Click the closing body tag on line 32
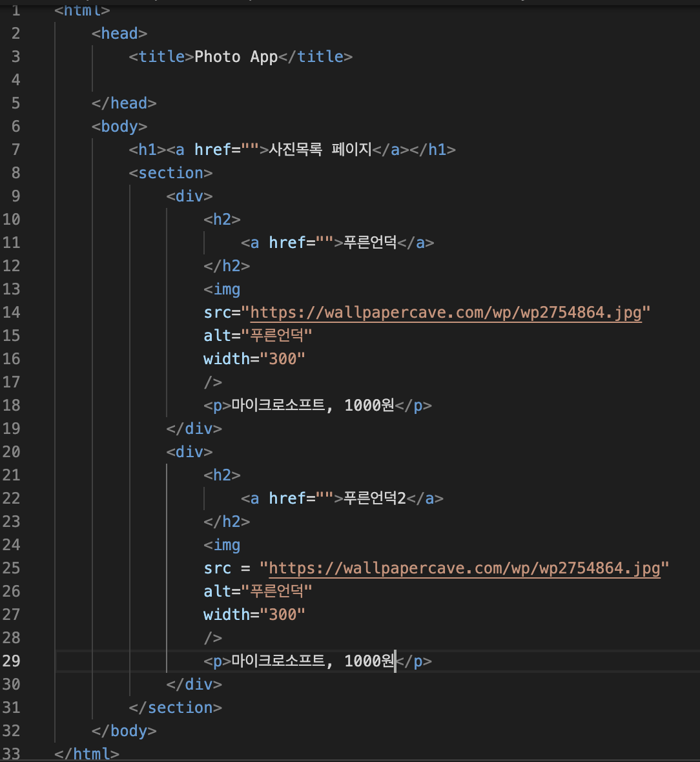700x762 pixels. pyautogui.click(x=124, y=731)
